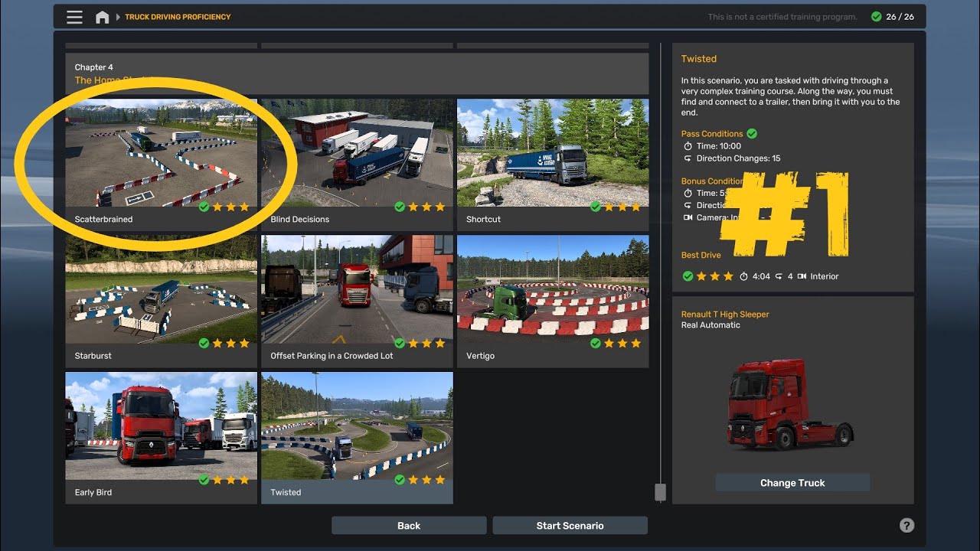Screen dimensions: 980x551
Task: Click the Back button
Action: (x=409, y=526)
